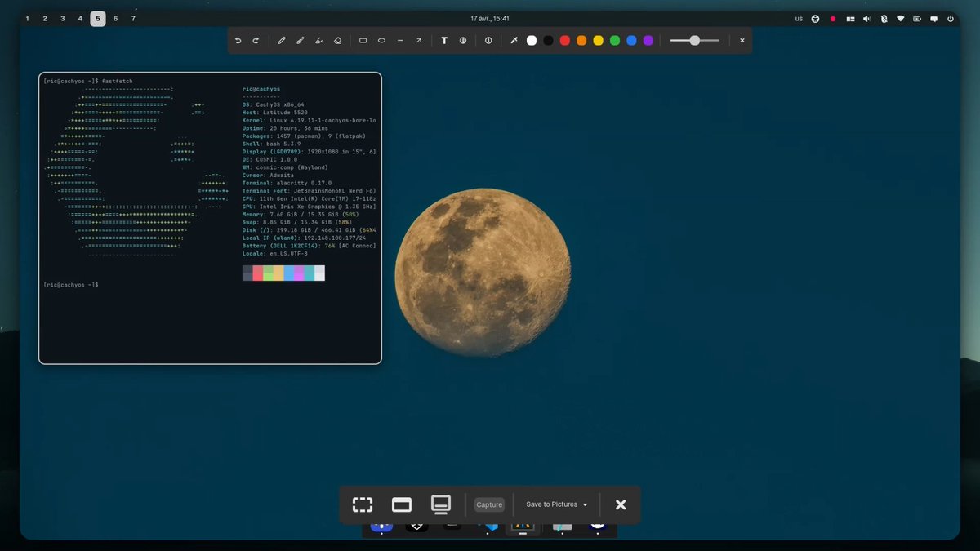Click the 'Locale: en_US.UTF-8' line
Screen dimensions: 980x551
[275, 253]
